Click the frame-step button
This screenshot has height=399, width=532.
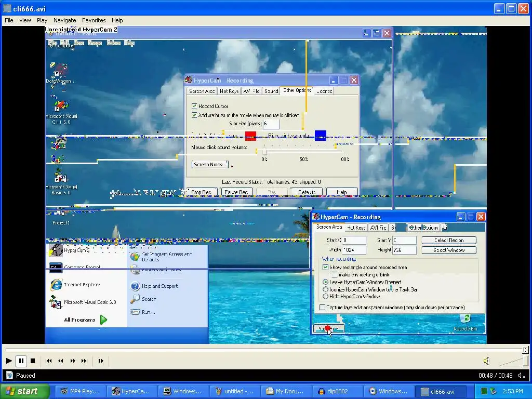click(x=101, y=361)
